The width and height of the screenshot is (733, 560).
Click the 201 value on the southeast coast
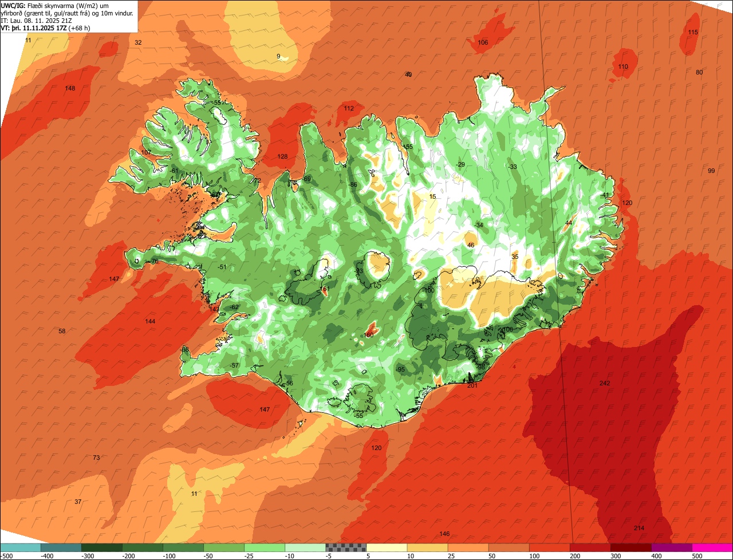[472, 385]
